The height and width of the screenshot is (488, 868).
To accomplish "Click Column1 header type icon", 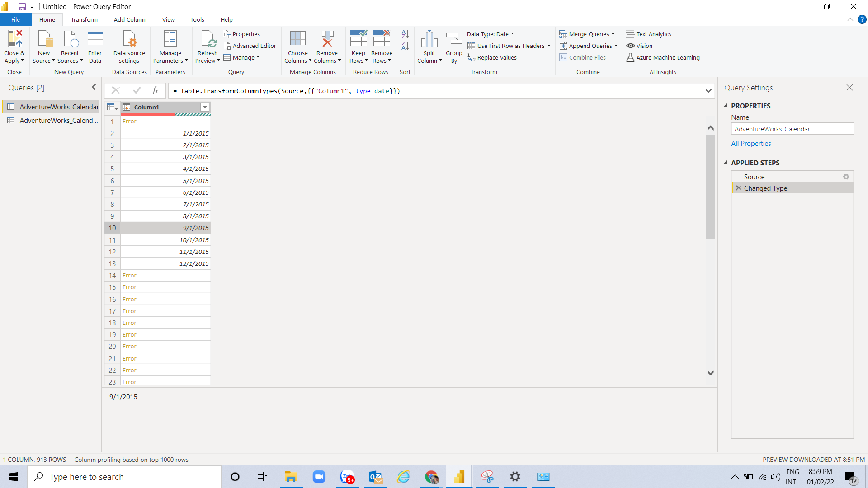I will click(127, 107).
